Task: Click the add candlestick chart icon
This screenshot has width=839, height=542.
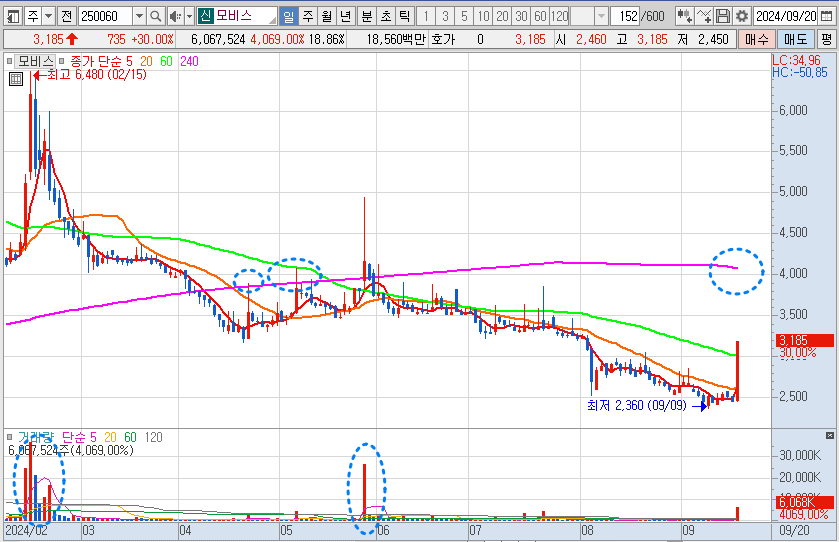Action: point(684,17)
